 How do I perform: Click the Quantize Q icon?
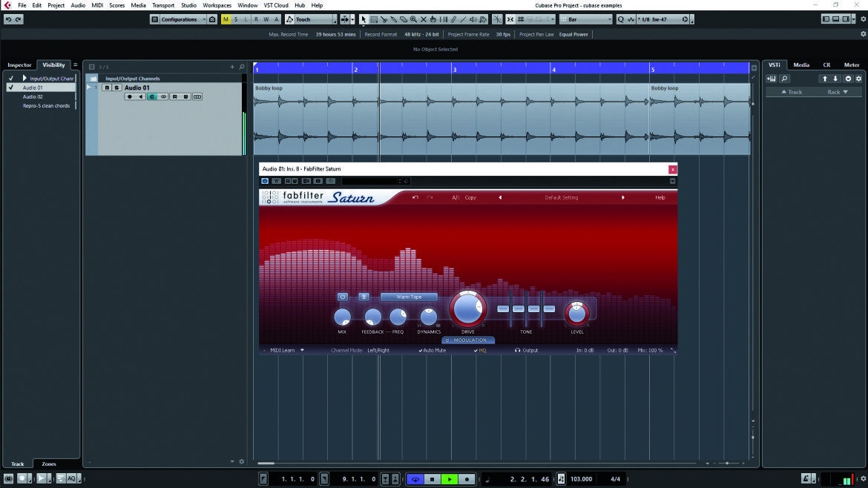pos(620,19)
